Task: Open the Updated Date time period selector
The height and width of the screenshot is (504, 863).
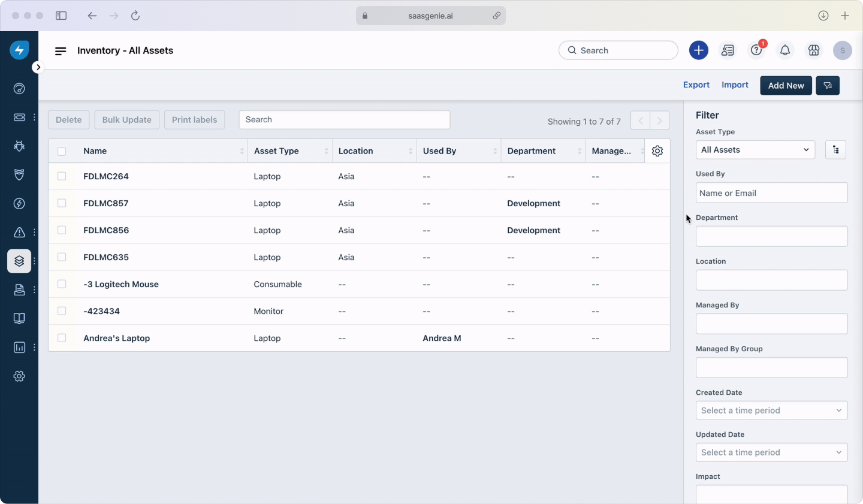Action: (771, 452)
